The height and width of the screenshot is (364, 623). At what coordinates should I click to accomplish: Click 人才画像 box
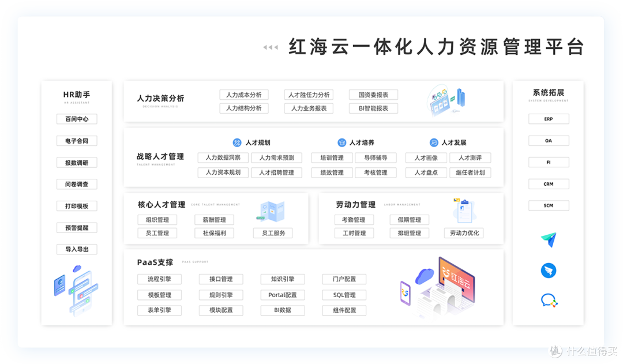click(x=426, y=157)
